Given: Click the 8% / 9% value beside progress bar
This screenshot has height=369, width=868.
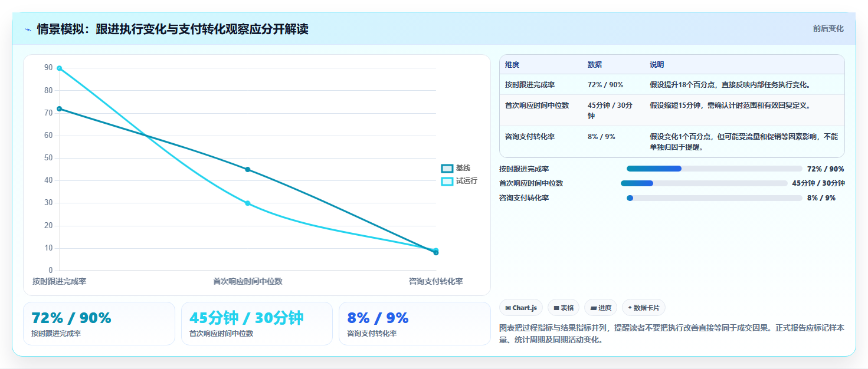Looking at the screenshot, I should pos(821,198).
